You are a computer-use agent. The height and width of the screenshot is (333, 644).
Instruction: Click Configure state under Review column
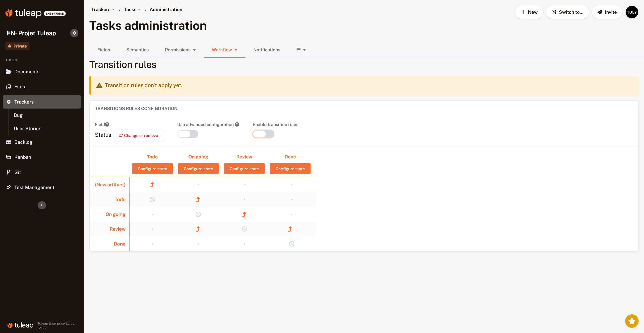[244, 169]
